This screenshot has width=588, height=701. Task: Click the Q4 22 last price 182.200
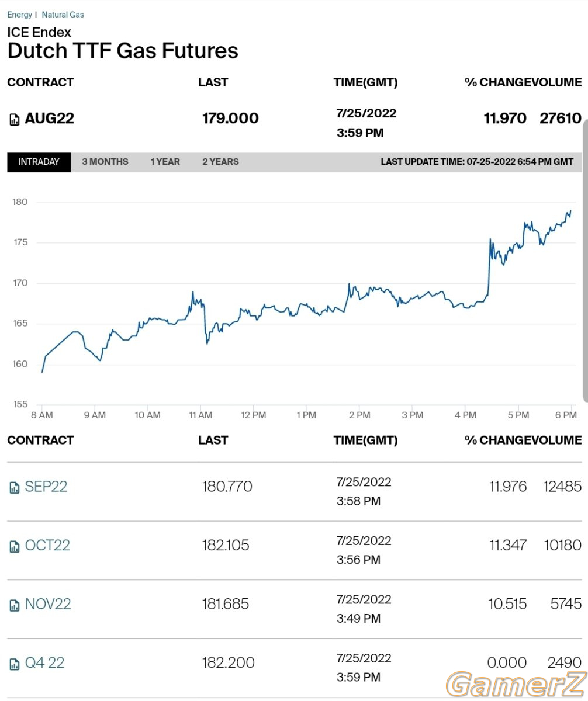[228, 663]
